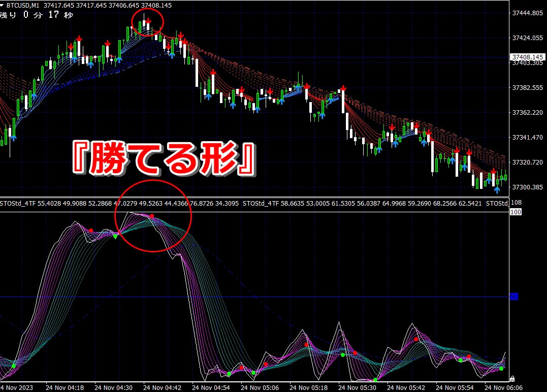Click the 24 Nov 05:06 time label
547x392 pixels.
pyautogui.click(x=260, y=388)
